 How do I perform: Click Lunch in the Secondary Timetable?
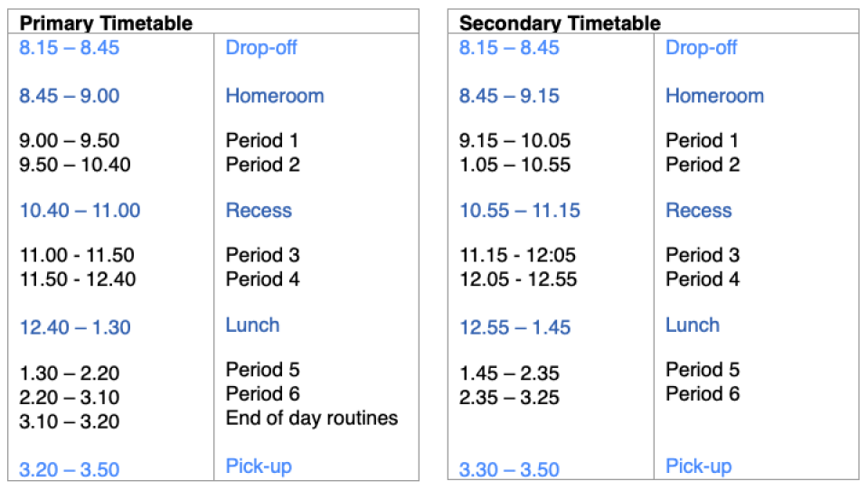click(x=693, y=326)
